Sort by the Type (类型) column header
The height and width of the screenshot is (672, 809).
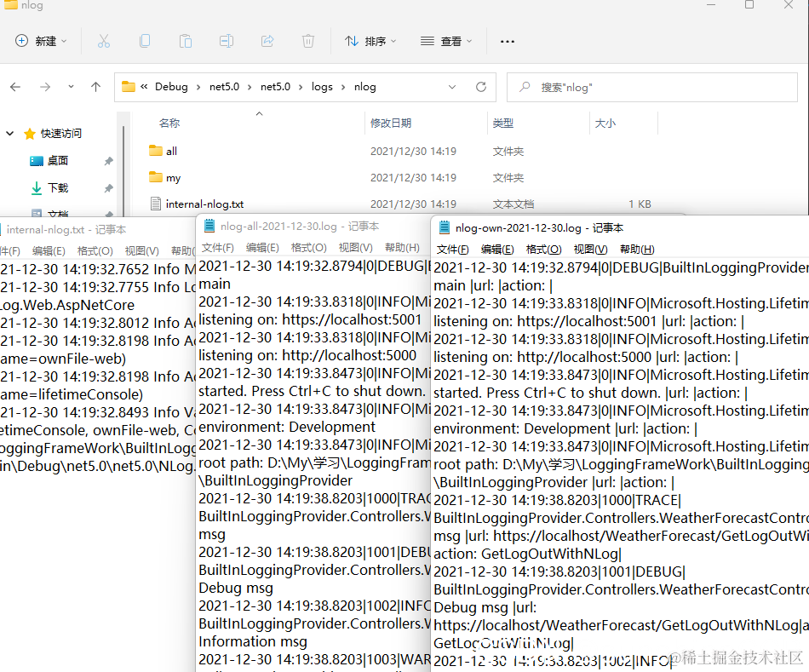(502, 123)
